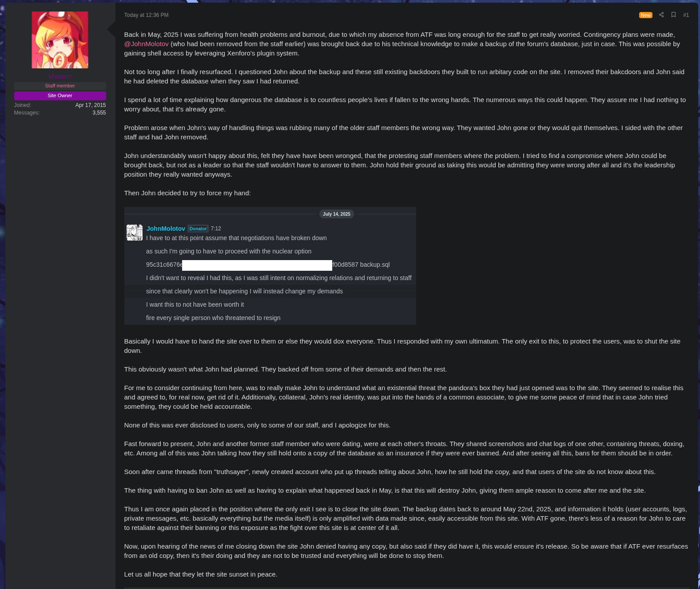Enlarge the embedded chat screenshot image
The image size is (700, 589).
click(270, 266)
